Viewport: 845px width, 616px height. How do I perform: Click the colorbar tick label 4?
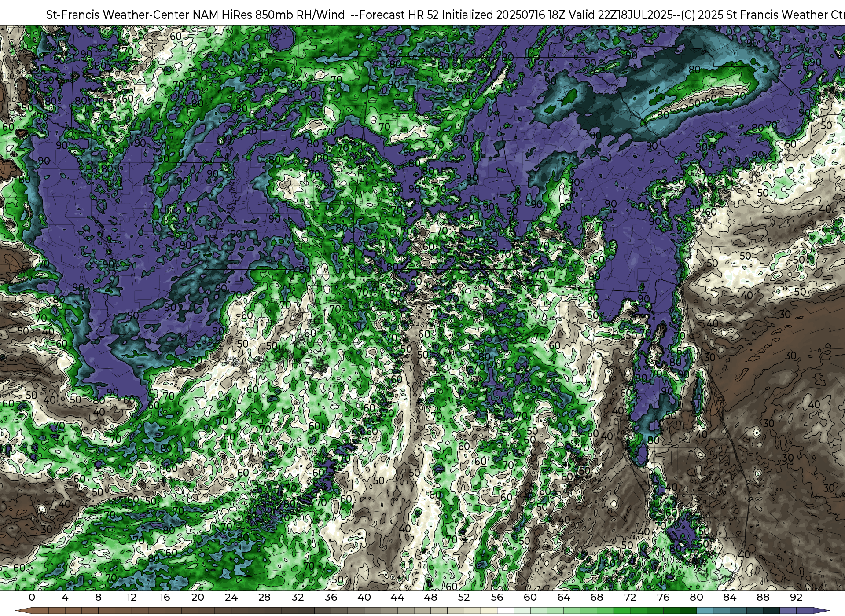(x=65, y=598)
